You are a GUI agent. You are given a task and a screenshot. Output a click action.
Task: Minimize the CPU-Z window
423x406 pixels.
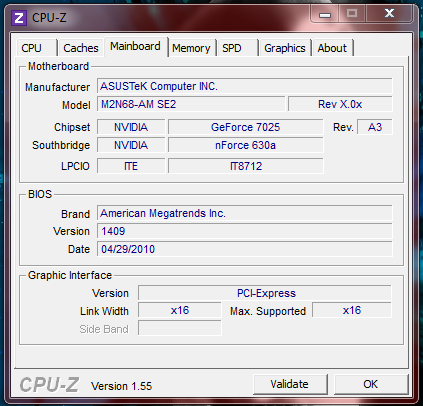pos(325,14)
